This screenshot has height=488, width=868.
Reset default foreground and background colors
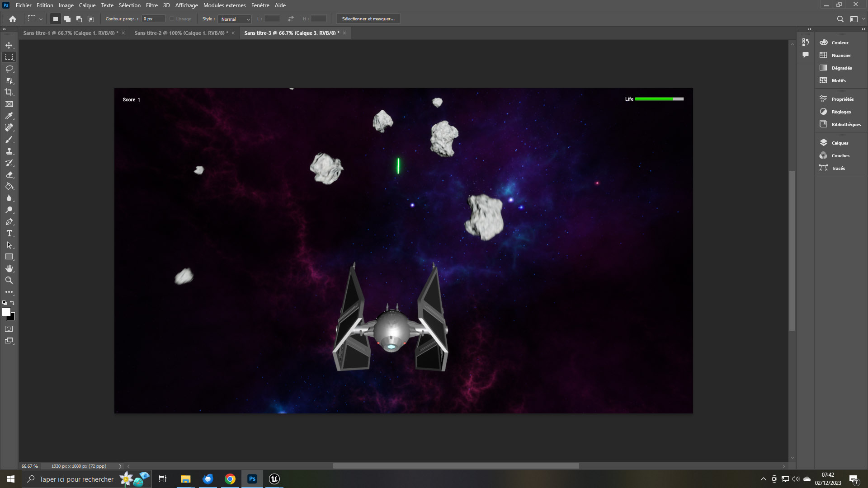click(5, 303)
